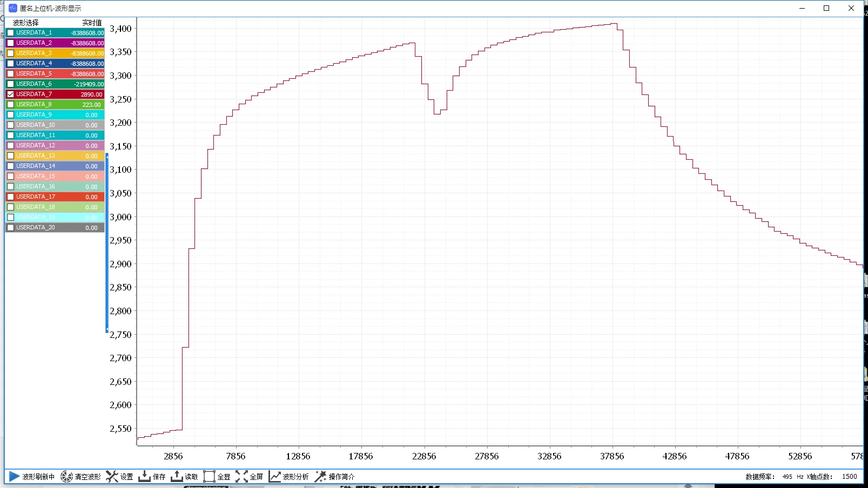Toggle the USERDATA_20 checkbox

pos(10,228)
